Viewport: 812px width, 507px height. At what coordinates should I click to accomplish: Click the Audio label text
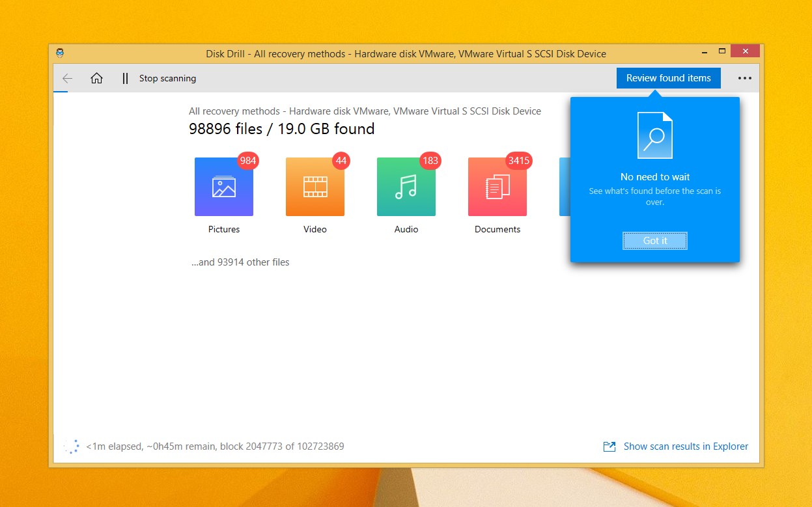point(406,229)
